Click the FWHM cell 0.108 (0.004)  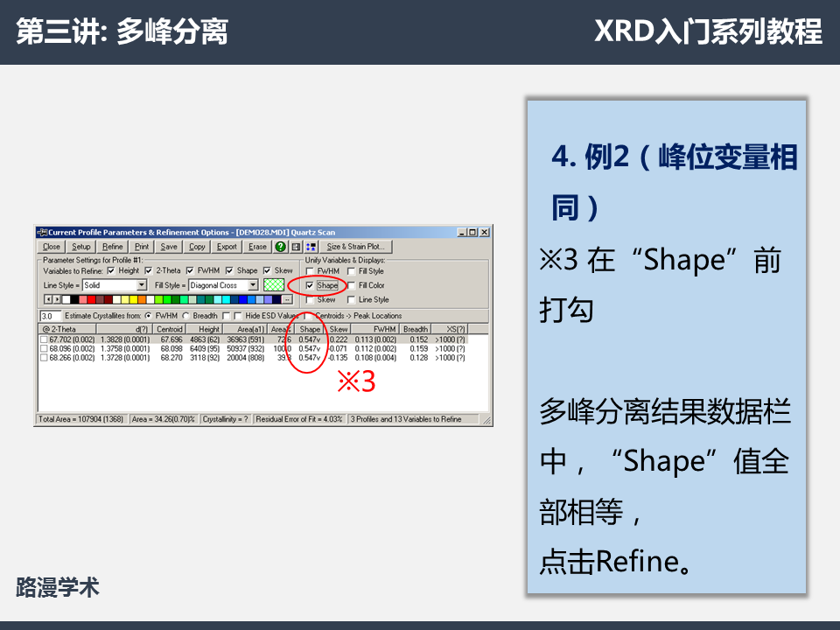point(375,358)
